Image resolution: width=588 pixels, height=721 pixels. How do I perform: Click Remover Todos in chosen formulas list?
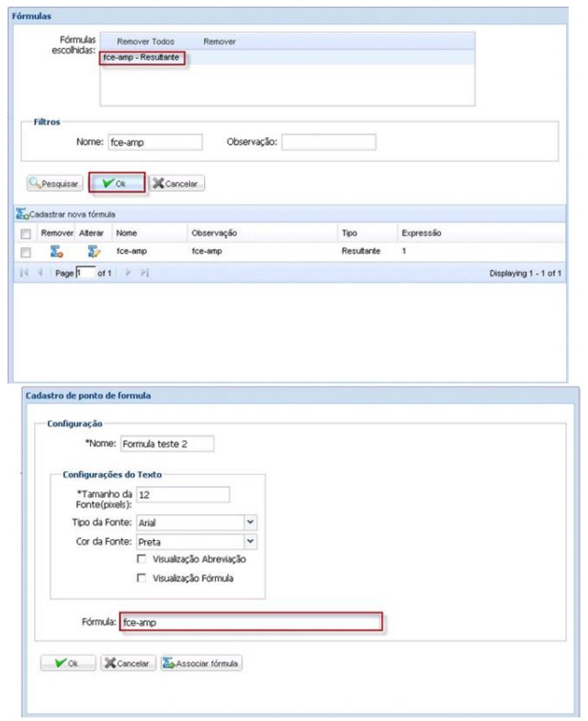point(145,41)
